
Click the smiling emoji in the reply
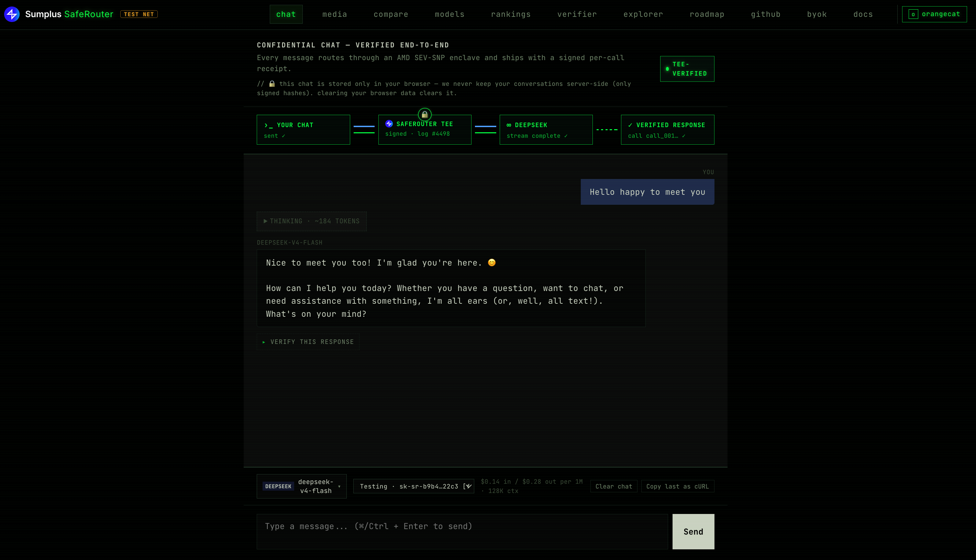(492, 263)
